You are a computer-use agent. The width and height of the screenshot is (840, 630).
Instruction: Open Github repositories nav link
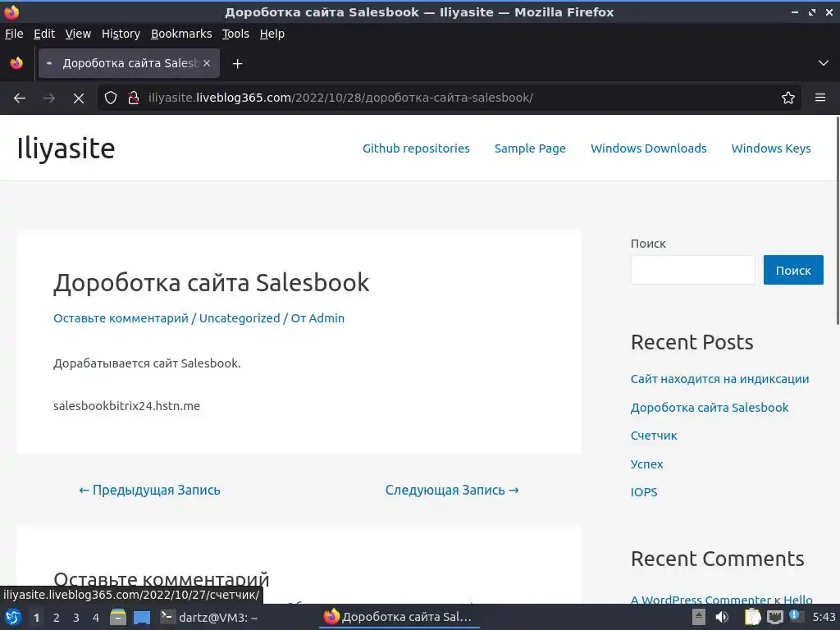click(416, 148)
